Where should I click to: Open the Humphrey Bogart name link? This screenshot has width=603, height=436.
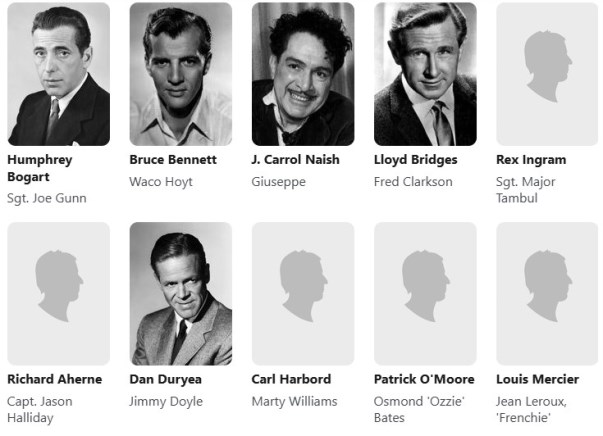tap(40, 168)
